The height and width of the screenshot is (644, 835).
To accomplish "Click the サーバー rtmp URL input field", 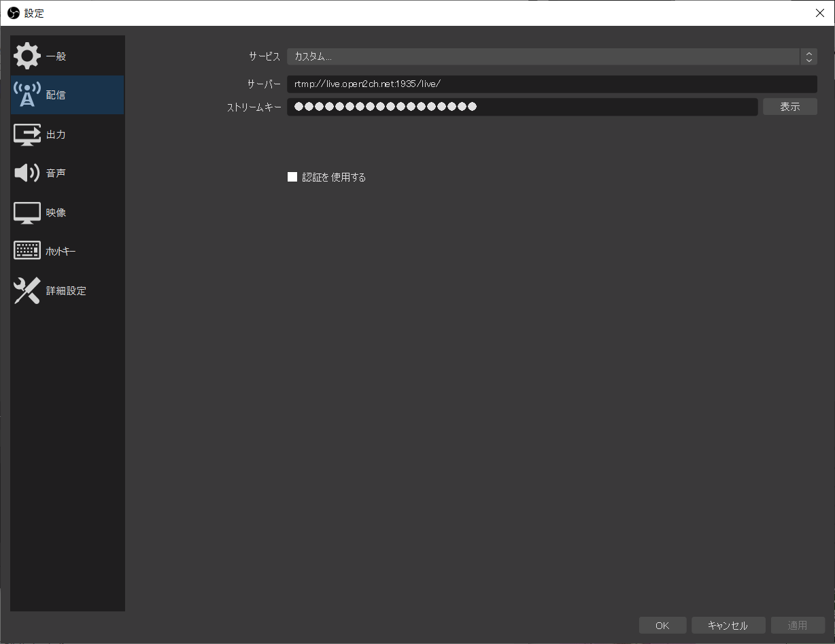I will click(551, 84).
